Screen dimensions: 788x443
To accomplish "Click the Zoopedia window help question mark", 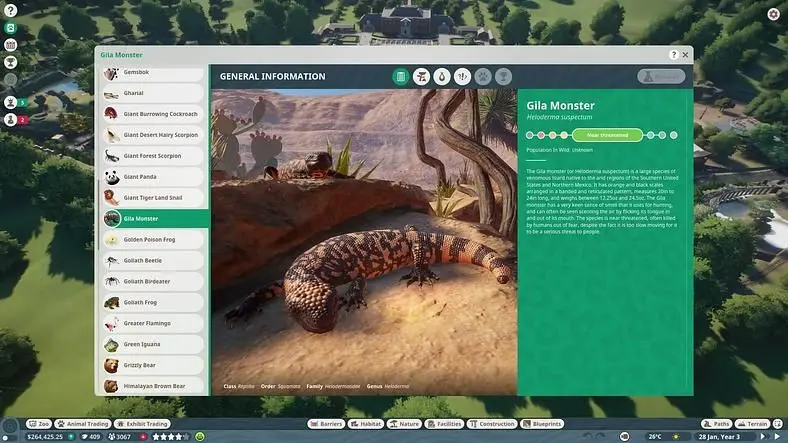I will (673, 55).
